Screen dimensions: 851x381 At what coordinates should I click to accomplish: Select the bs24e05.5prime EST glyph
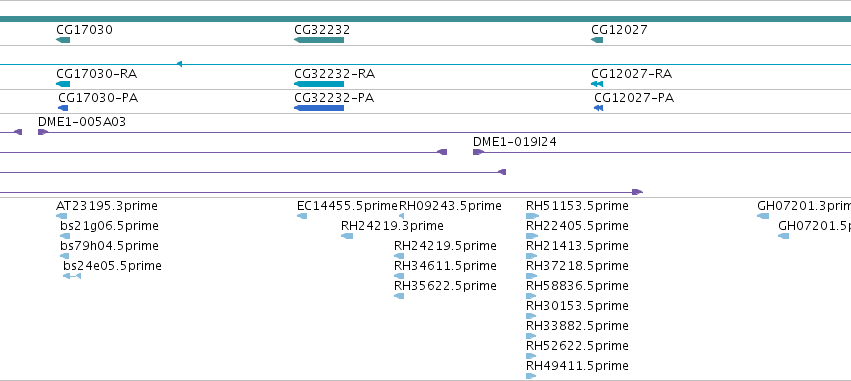[x=72, y=276]
